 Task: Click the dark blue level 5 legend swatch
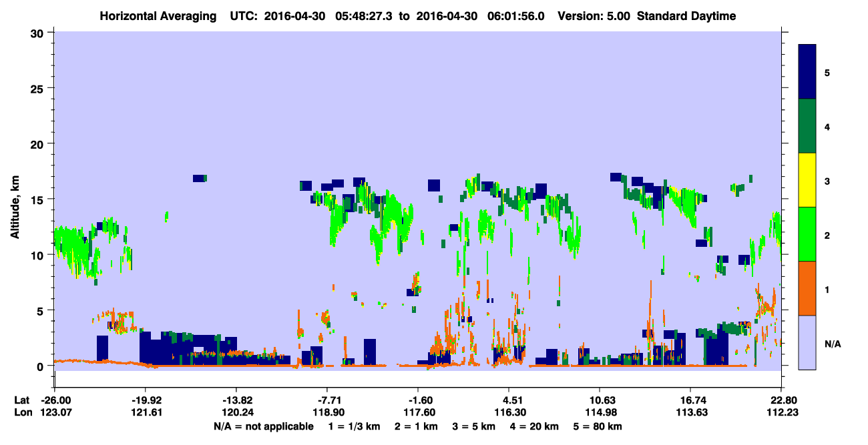pos(807,72)
